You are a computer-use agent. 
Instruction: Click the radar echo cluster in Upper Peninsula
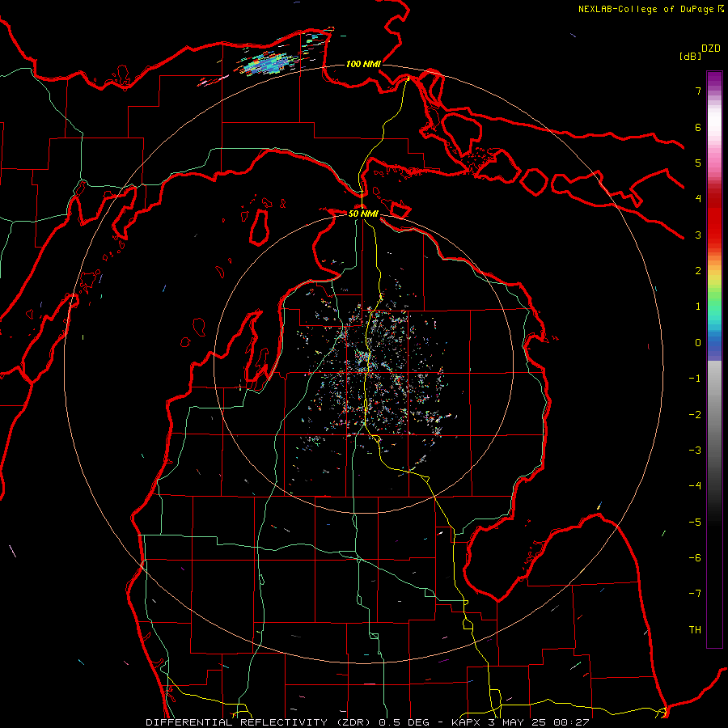point(267,64)
